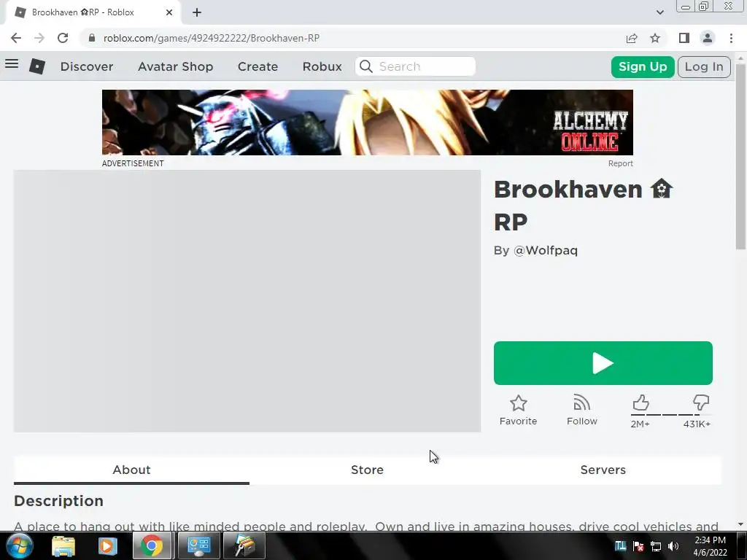Click the 431K+ dislikes count
The image size is (747, 560).
click(x=697, y=424)
